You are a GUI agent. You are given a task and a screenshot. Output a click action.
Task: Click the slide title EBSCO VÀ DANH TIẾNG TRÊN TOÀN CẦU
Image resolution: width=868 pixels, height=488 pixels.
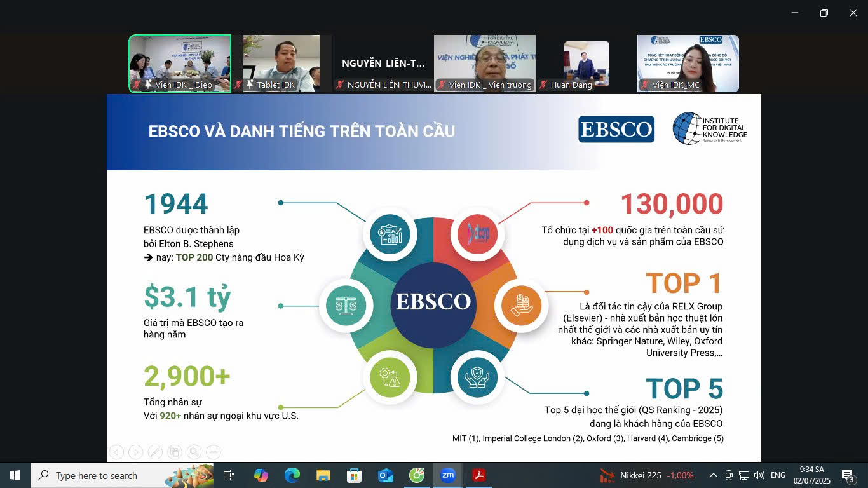(302, 132)
